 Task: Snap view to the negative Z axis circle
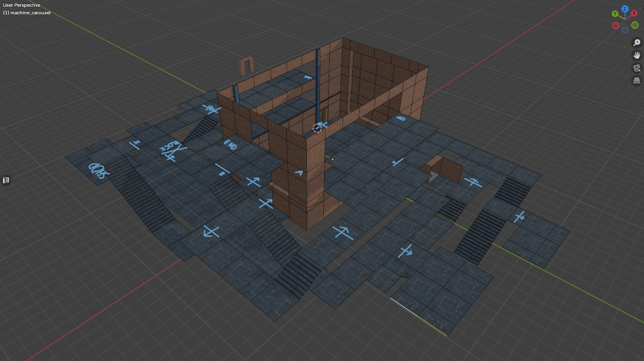coord(625,30)
